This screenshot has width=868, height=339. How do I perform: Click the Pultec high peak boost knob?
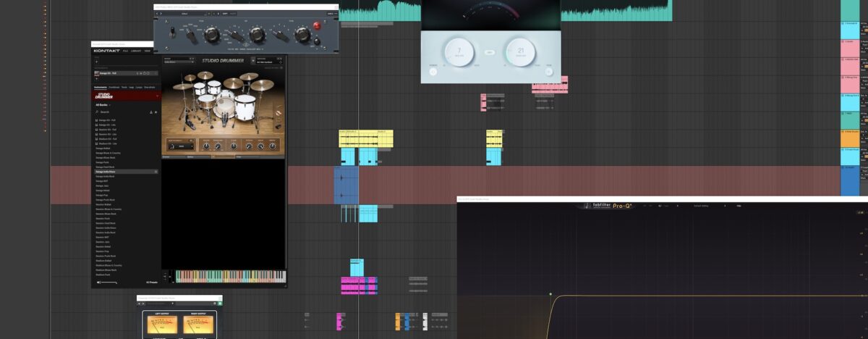click(x=303, y=36)
